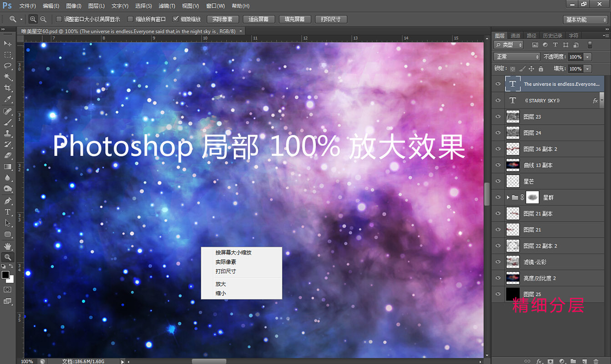Select the Brush tool
611x364 pixels.
click(8, 122)
